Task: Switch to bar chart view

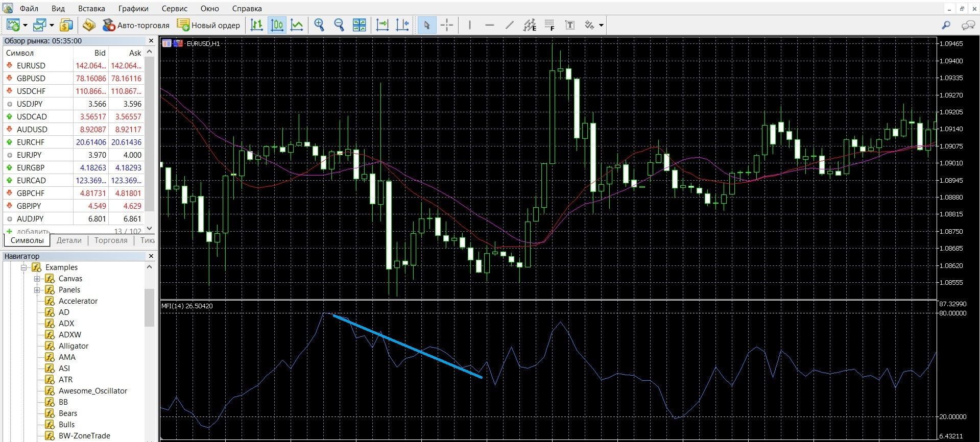Action: 257,24
